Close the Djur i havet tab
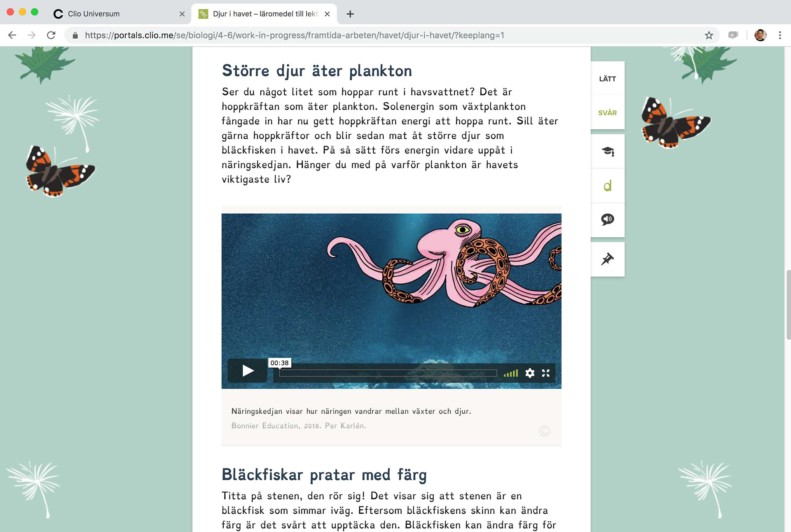The width and height of the screenshot is (791, 532). coord(327,14)
